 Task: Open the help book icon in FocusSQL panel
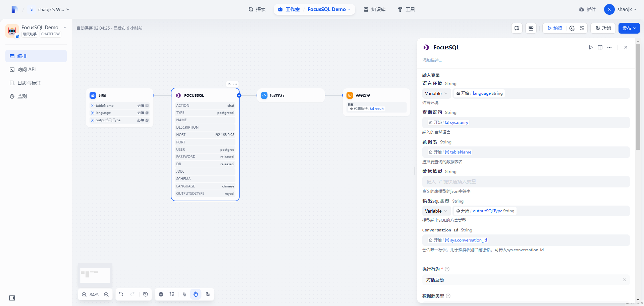[x=600, y=47]
